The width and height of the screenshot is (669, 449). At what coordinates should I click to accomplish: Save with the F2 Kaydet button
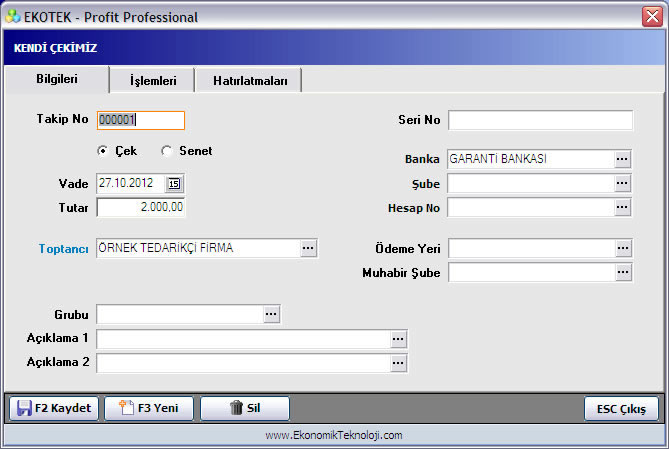pos(54,408)
